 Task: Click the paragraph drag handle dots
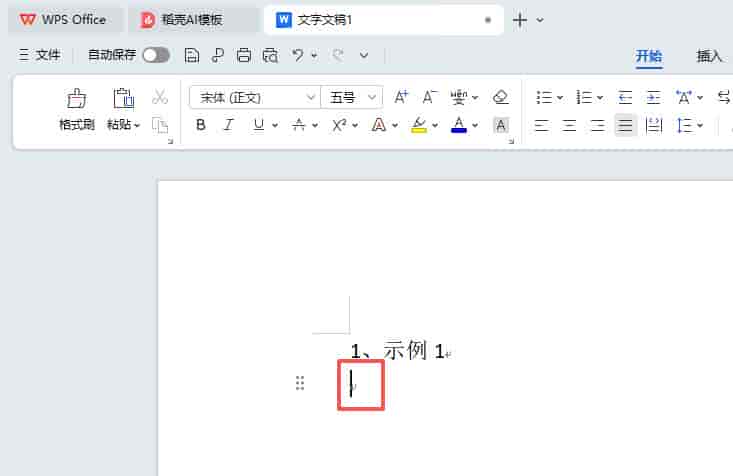click(300, 383)
